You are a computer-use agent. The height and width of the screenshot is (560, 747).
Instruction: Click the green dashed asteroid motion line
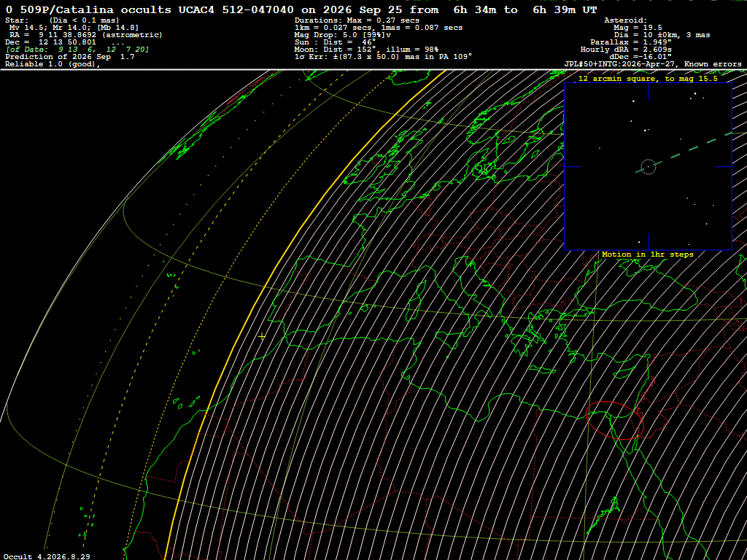(x=684, y=152)
